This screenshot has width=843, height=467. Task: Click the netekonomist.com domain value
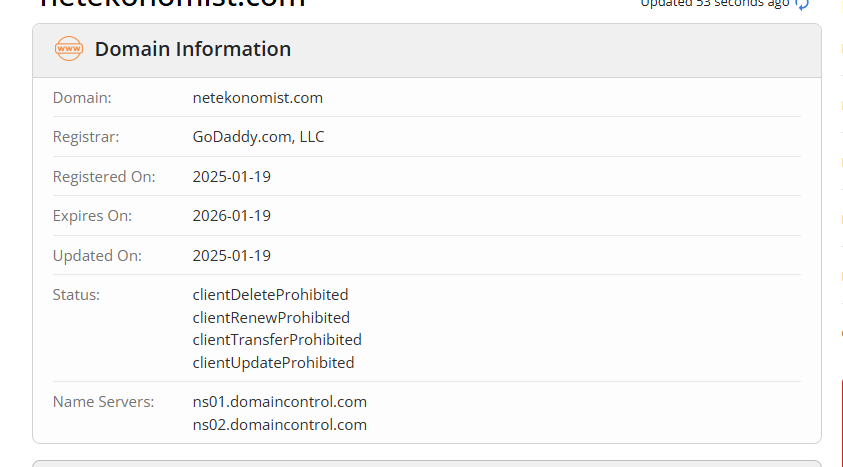[258, 98]
